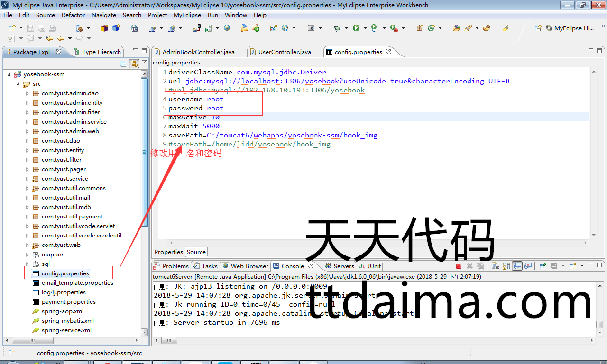Image resolution: width=607 pixels, height=364 pixels.
Task: Switch to Source tab below editor
Action: point(196,252)
